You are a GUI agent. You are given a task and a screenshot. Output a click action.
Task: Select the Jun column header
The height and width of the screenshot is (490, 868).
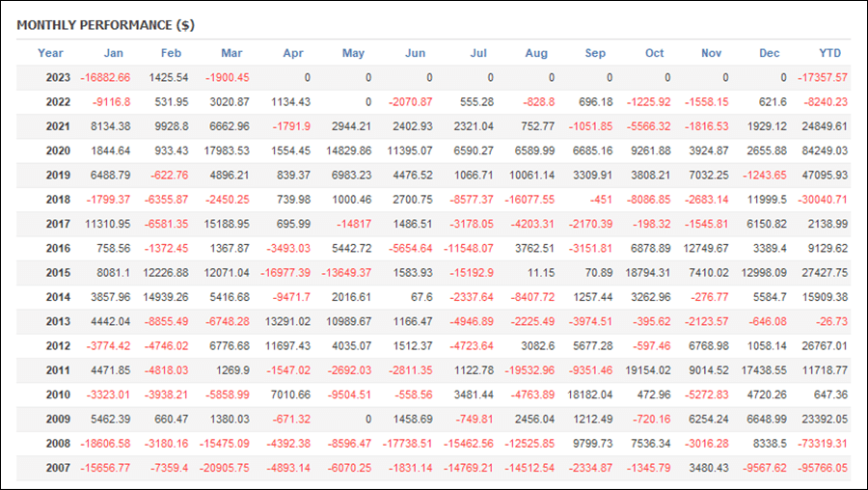click(415, 53)
